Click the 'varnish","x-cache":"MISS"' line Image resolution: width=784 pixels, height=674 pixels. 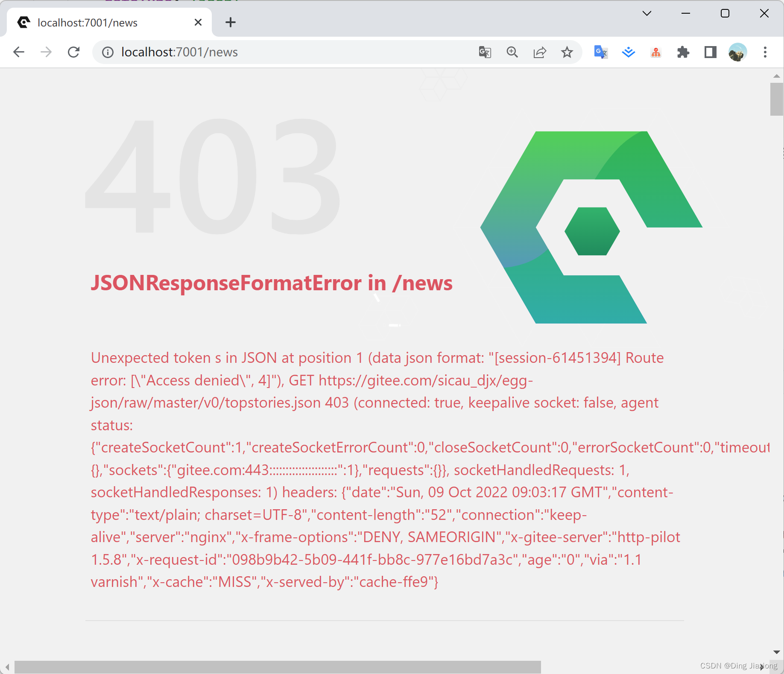[x=265, y=582]
